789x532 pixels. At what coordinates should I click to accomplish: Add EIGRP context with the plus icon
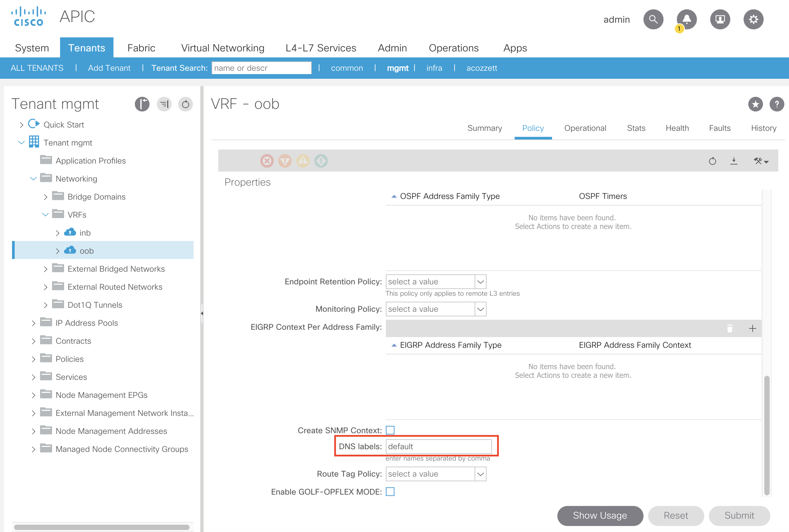click(x=752, y=328)
